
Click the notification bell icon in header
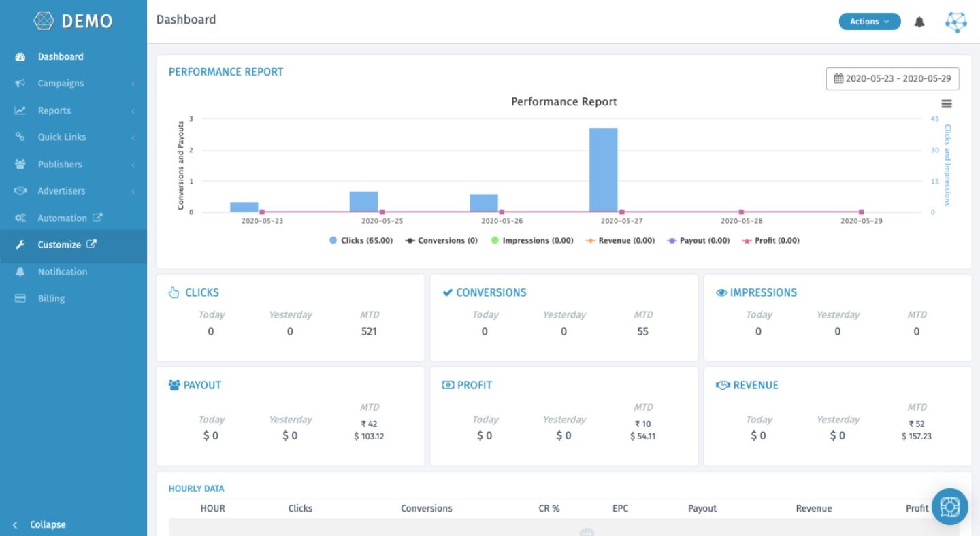(919, 22)
